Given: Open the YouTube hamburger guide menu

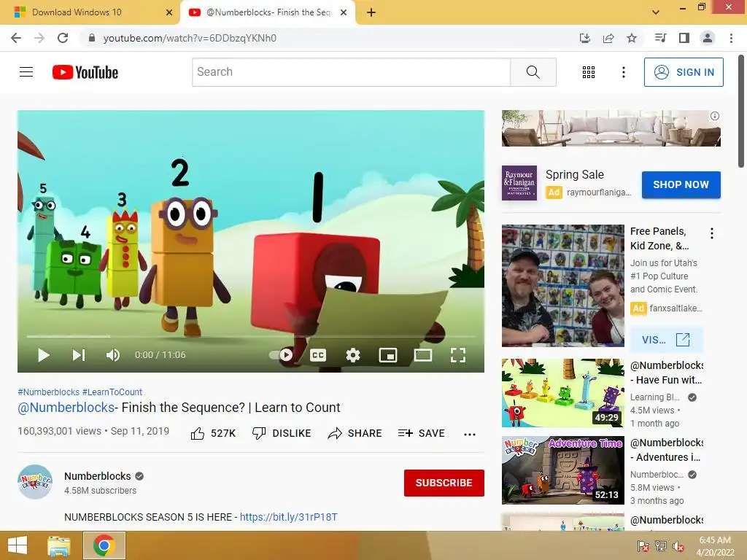Looking at the screenshot, I should coord(26,72).
